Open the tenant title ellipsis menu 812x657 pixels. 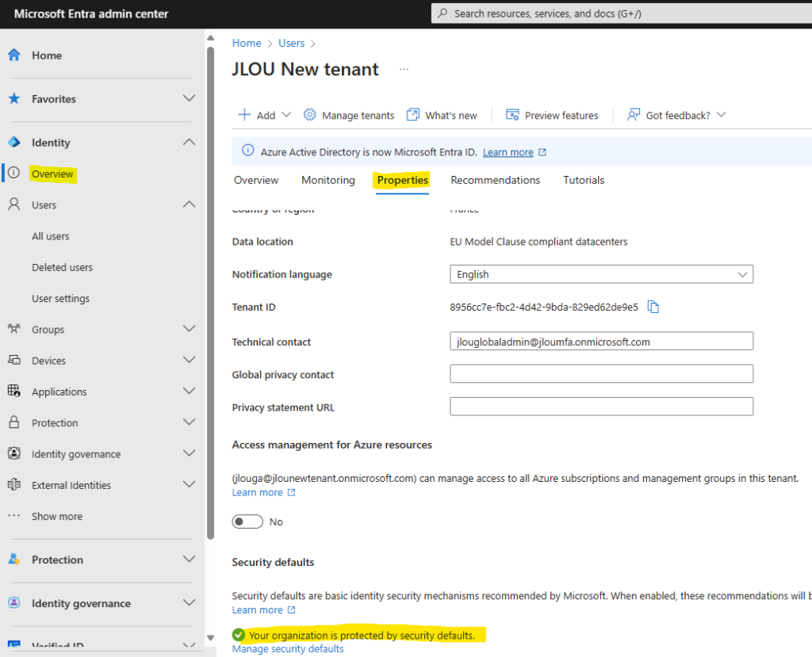[404, 70]
